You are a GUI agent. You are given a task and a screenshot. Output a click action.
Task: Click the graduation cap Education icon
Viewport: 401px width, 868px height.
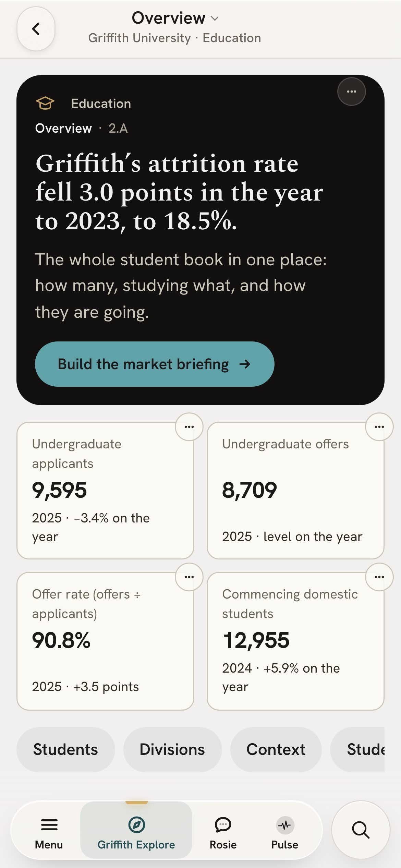click(x=45, y=103)
